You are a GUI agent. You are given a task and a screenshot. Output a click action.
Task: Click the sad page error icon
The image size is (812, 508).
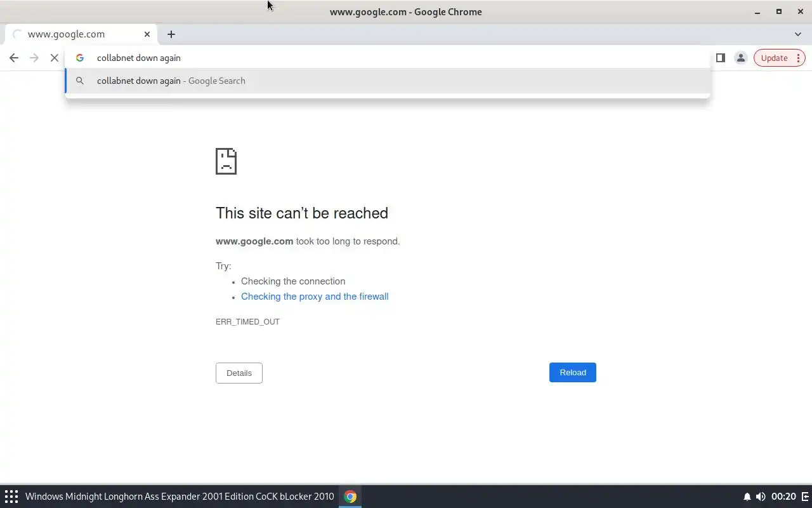tap(226, 161)
